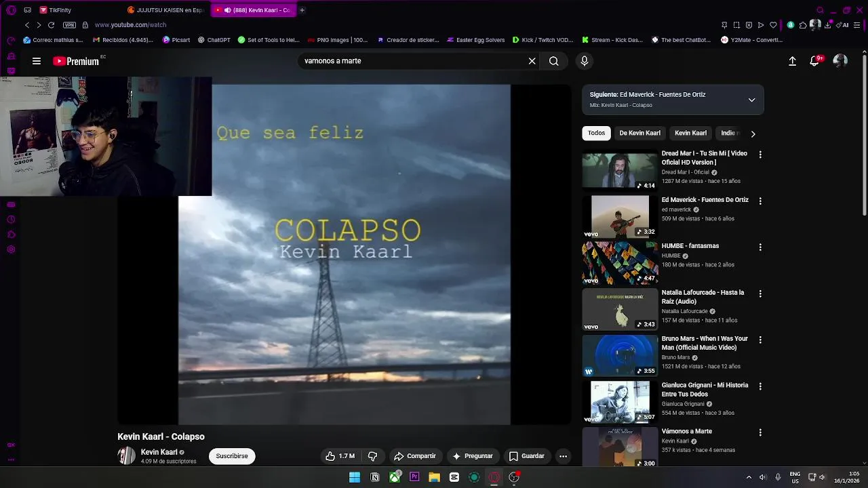
Task: Open Natalia Lafourcade Hasta la Raíz title
Action: pos(703,297)
